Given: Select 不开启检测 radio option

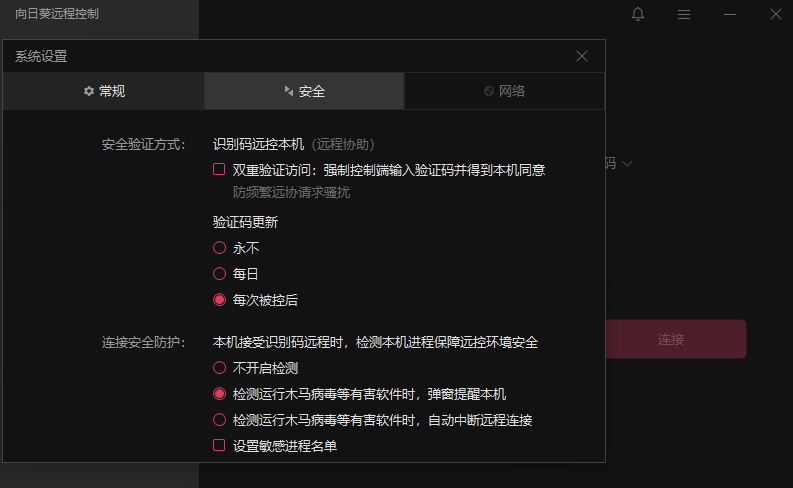Looking at the screenshot, I should 219,368.
